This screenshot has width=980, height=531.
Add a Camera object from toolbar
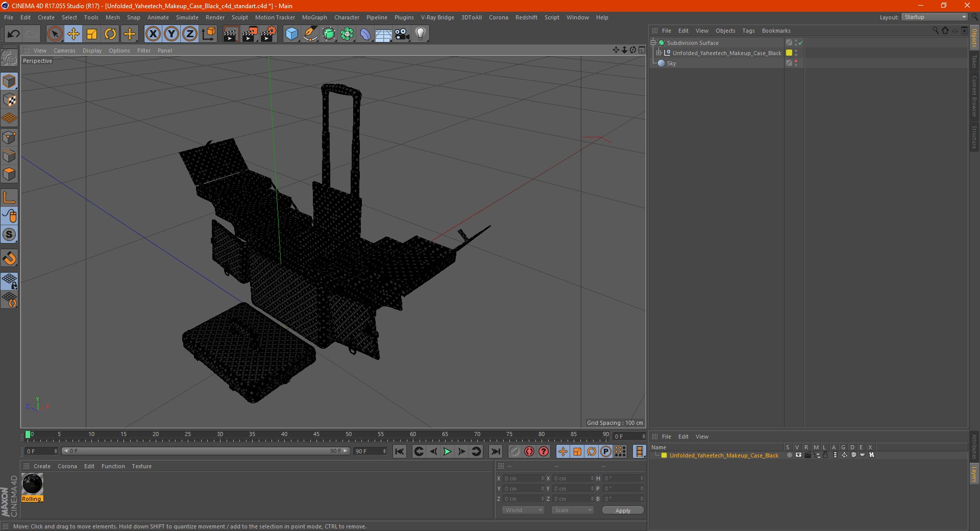click(x=402, y=34)
